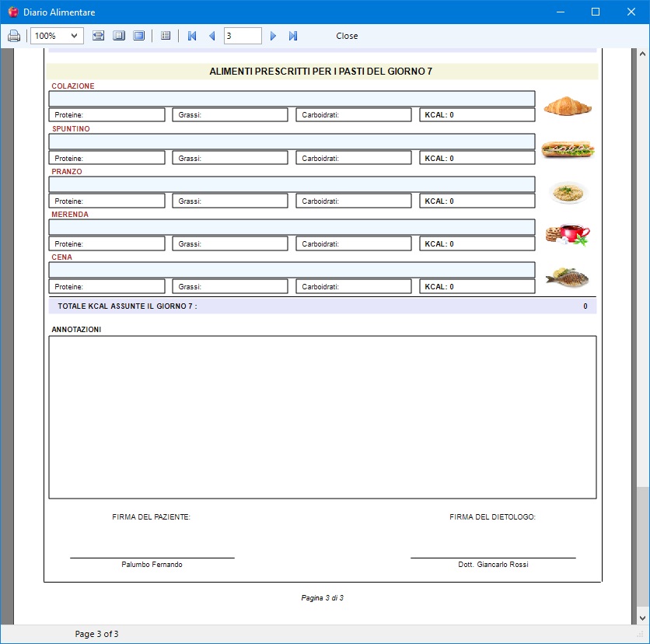Click the Carboidrati box under Merenda
Screen dimensions: 650x644
(354, 243)
